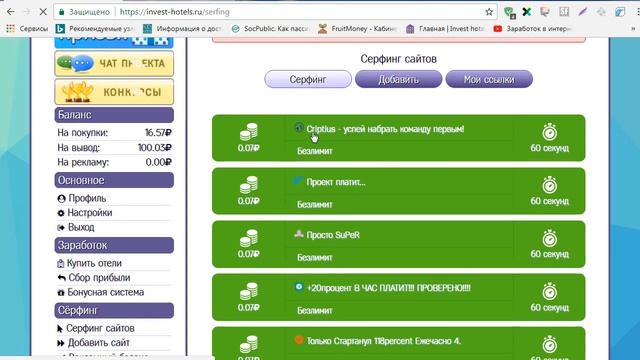
Task: Open the SocPublic bookmark
Action: click(270, 29)
